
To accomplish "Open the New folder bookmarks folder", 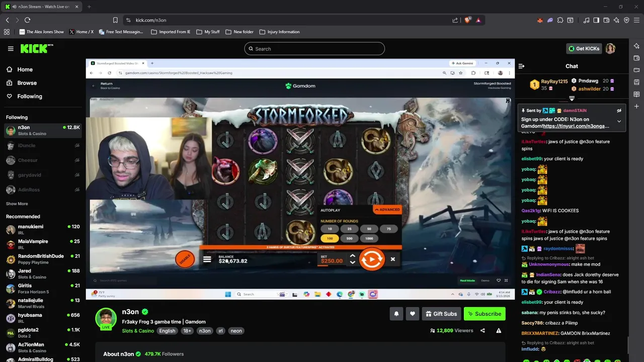I will tap(239, 32).
